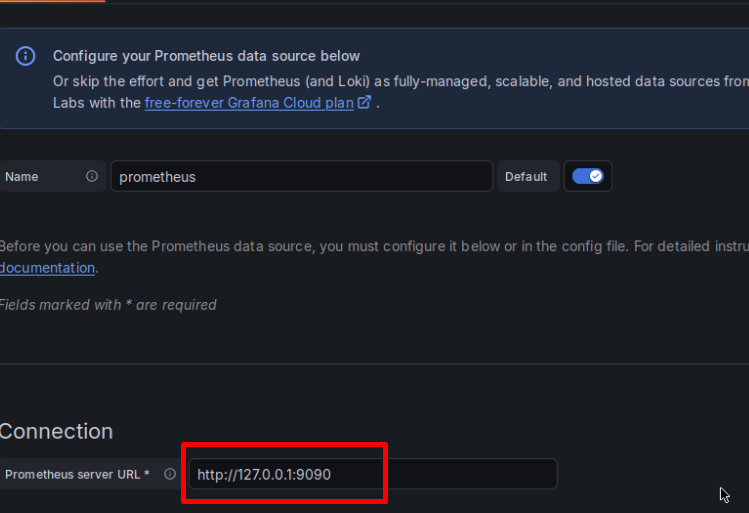This screenshot has width=749, height=513.
Task: Click the 'Configure your Prometheus data source below' title
Action: click(206, 56)
